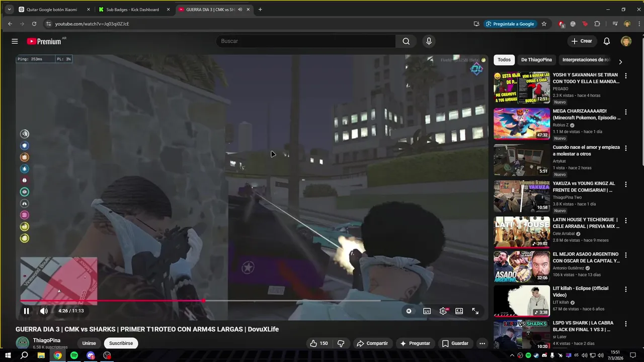This screenshot has width=644, height=362.
Task: Open options for YAKUZA vs YOUNG KINGZ video
Action: [626, 185]
